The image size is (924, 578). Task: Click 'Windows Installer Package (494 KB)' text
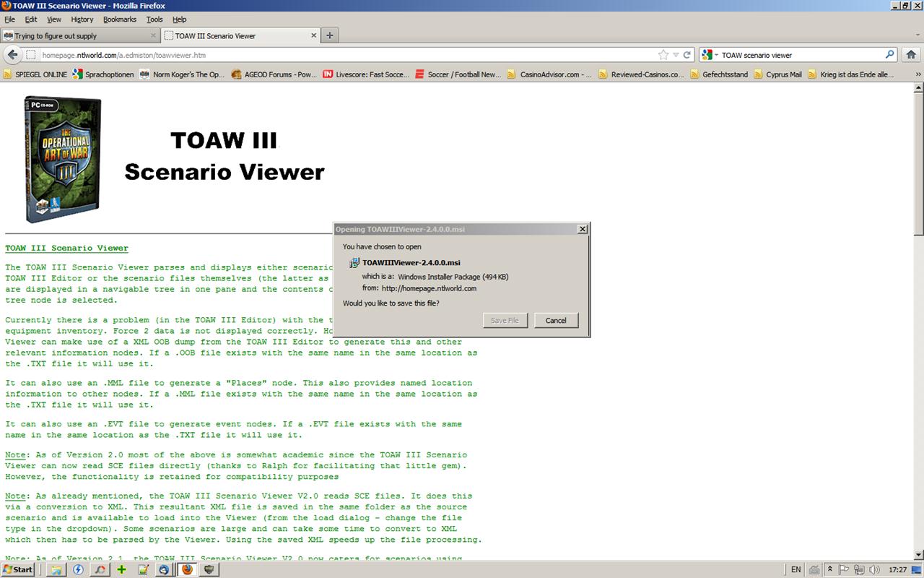click(x=453, y=277)
